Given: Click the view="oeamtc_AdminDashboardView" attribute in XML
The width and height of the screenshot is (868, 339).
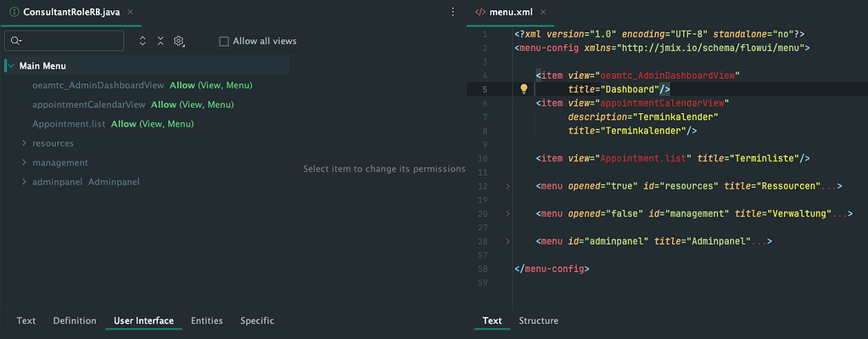Looking at the screenshot, I should (654, 76).
